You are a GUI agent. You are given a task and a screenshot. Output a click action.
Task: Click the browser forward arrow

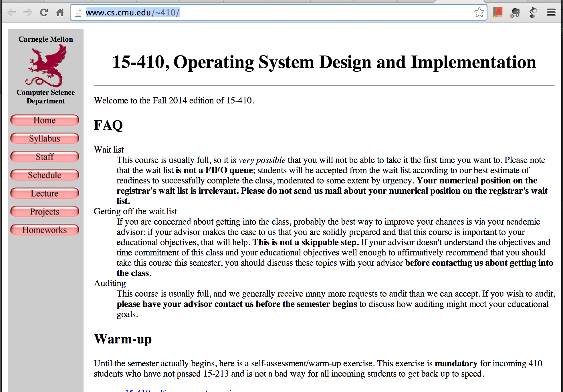(28, 13)
